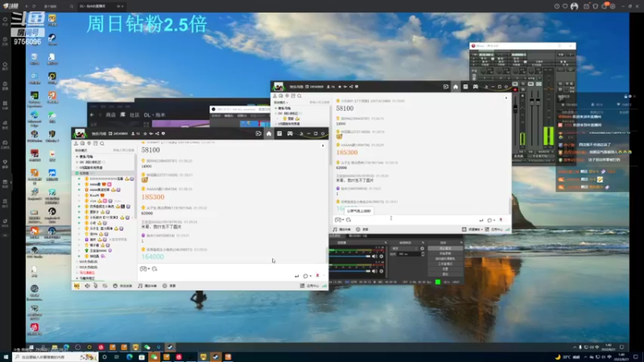Click the send arrow in back YY chat box
Screen dimensions: 644x362
pyautogui.click(x=481, y=220)
